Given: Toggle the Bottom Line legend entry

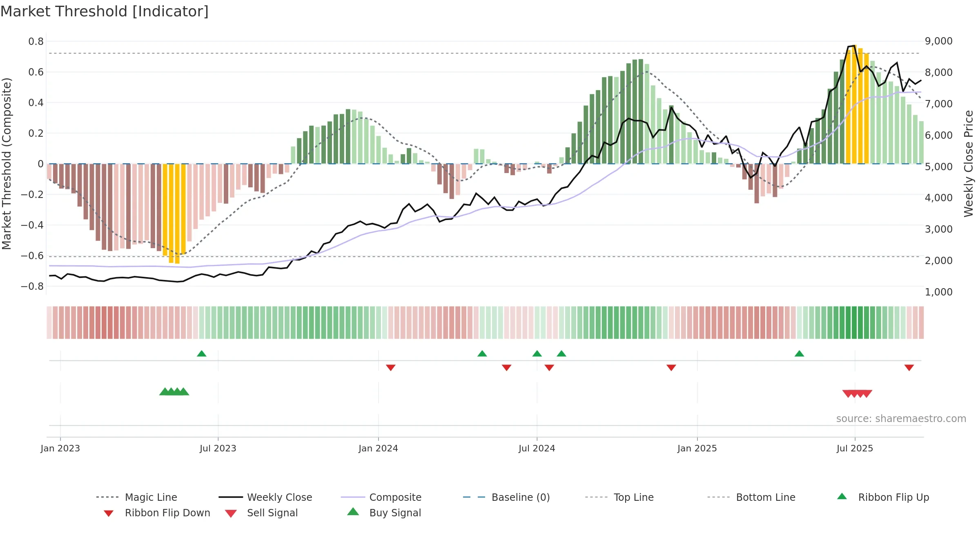Looking at the screenshot, I should pos(751,497).
